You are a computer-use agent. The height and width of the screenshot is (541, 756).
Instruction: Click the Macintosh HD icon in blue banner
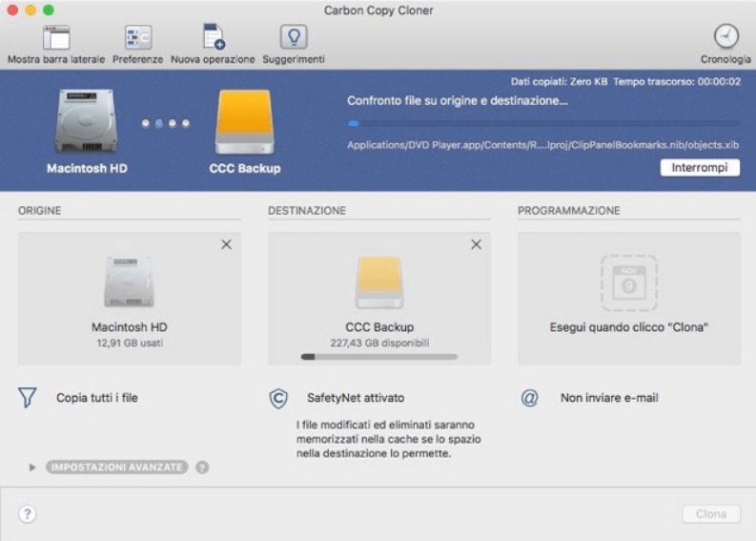(87, 120)
